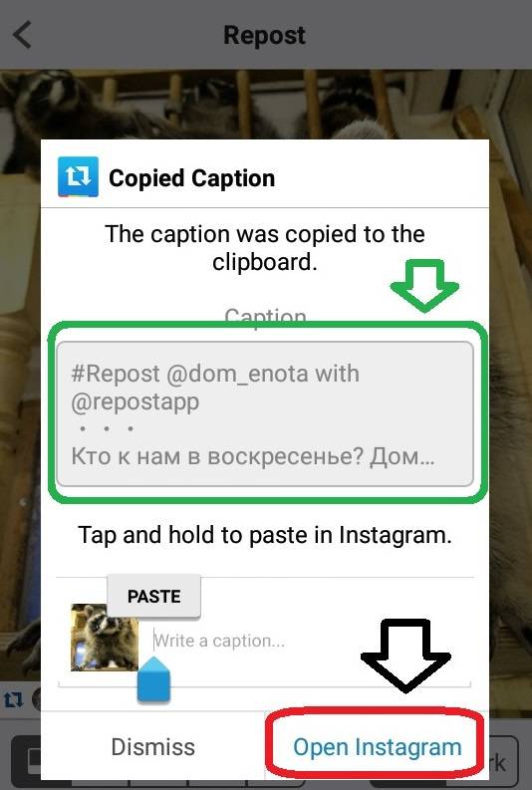Click the green outlined arrow annotation
The height and width of the screenshot is (790, 532).
pyautogui.click(x=424, y=285)
